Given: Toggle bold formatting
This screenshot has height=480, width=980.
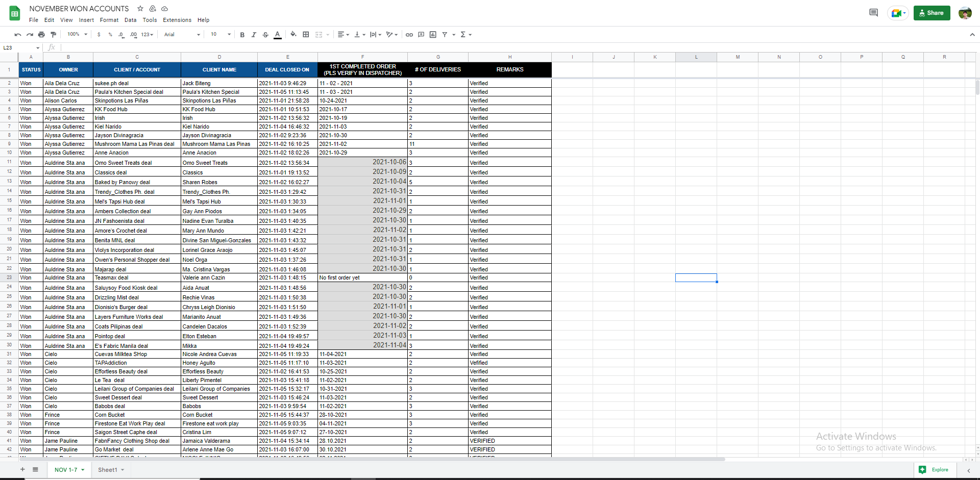Looking at the screenshot, I should coord(242,35).
